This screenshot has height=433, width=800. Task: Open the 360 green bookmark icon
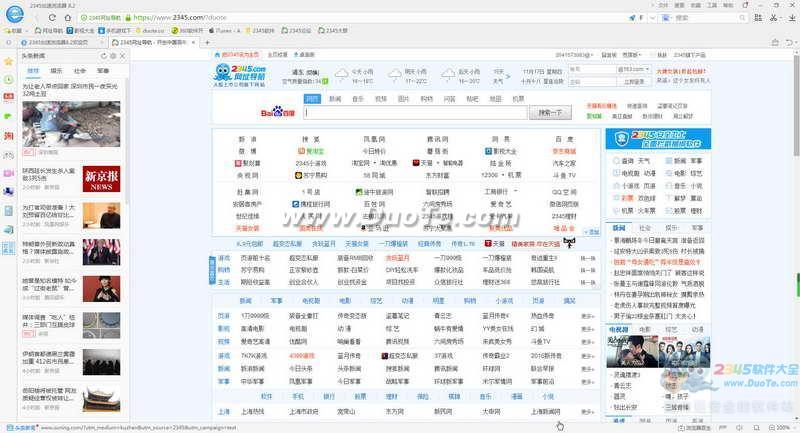point(188,31)
